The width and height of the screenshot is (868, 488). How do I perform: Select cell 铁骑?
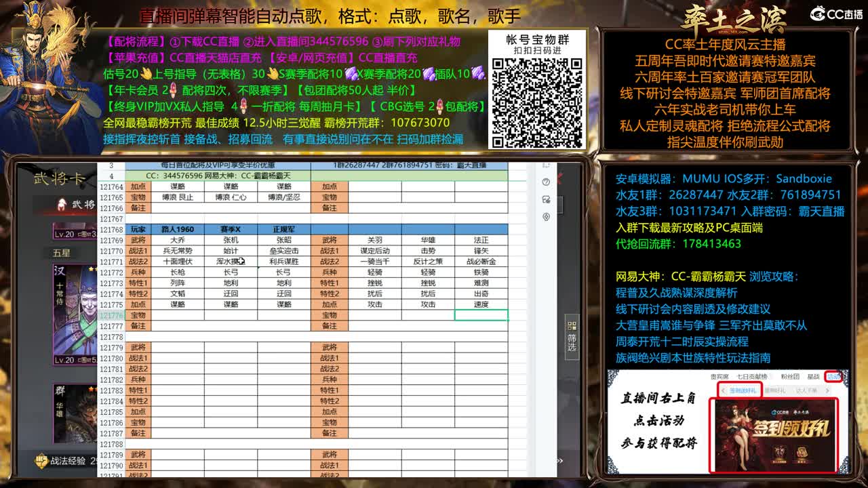[481, 272]
